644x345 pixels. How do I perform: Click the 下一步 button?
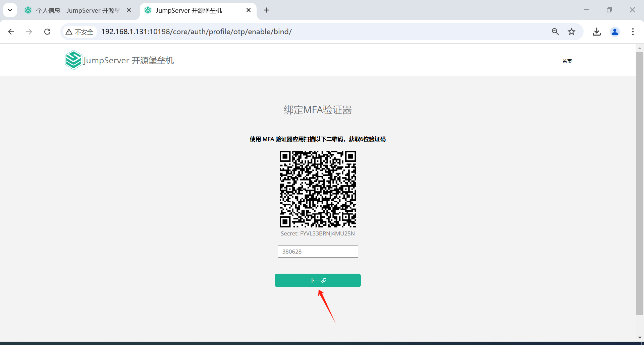click(x=318, y=280)
